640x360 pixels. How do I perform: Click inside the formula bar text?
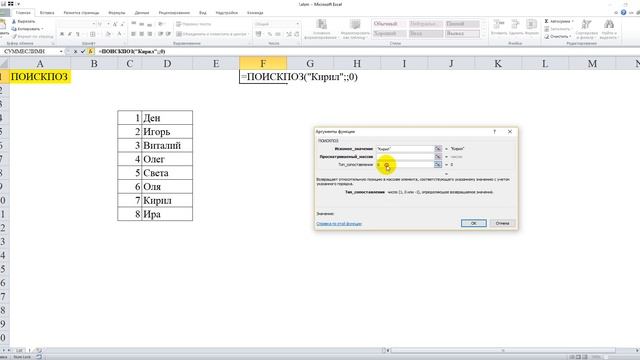(x=131, y=51)
